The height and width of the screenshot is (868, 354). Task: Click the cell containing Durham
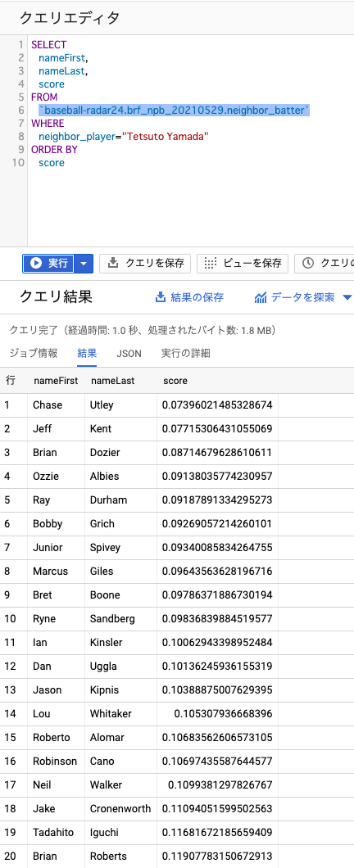coord(120,500)
